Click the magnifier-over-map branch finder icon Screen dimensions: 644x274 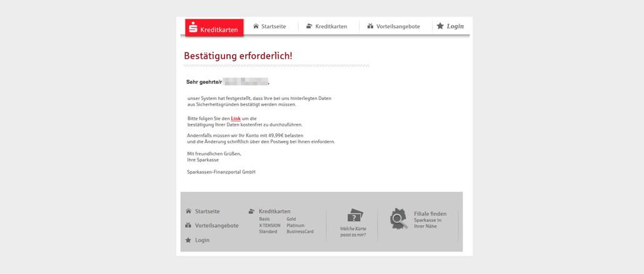click(398, 218)
